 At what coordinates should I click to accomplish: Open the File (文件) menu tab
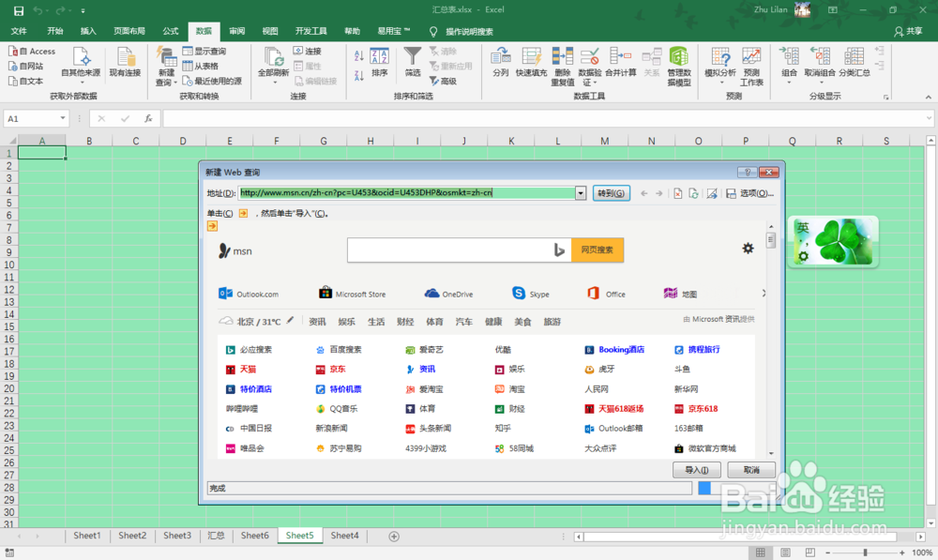click(19, 31)
